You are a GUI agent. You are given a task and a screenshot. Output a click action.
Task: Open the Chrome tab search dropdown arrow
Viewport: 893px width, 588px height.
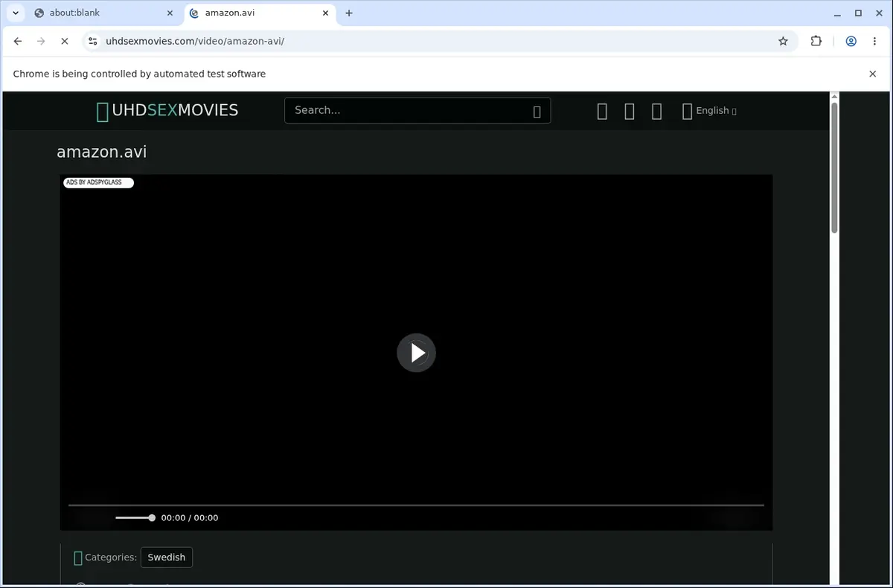(16, 13)
